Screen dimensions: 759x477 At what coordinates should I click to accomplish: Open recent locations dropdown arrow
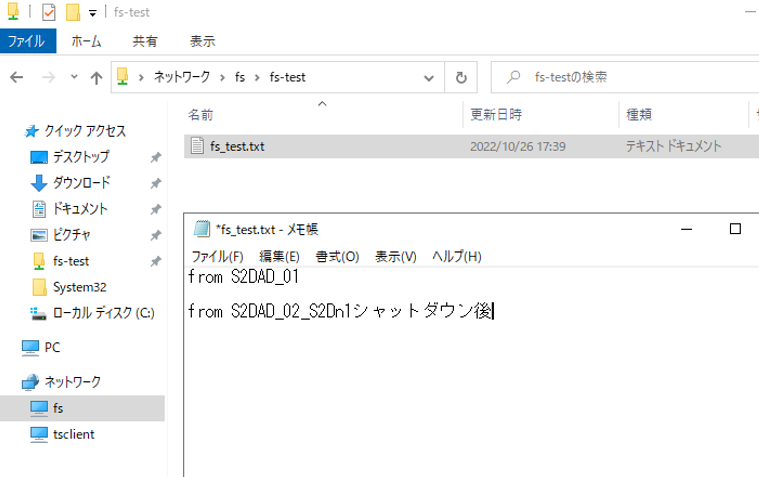74,77
